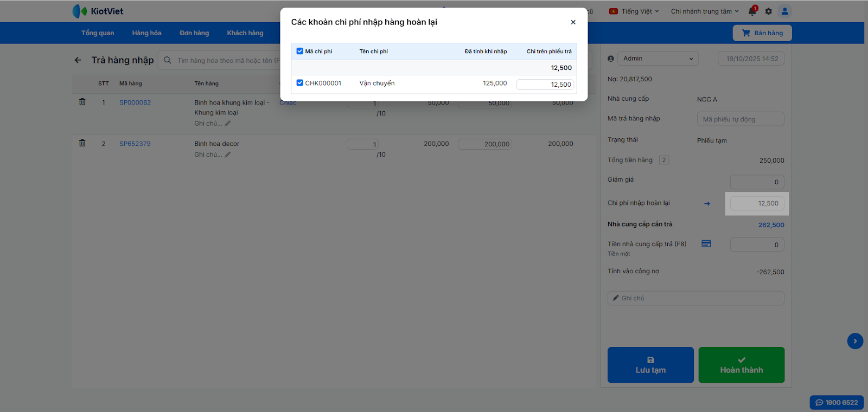The image size is (868, 412).
Task: Click the 'Vận chuyển' cost name
Action: 377,83
